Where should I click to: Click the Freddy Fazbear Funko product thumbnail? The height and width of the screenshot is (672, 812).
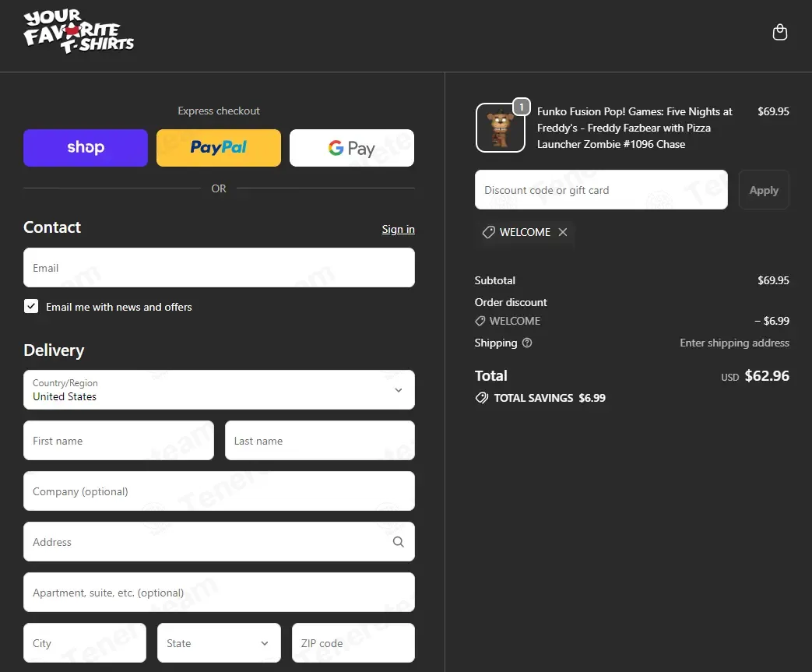coord(501,128)
